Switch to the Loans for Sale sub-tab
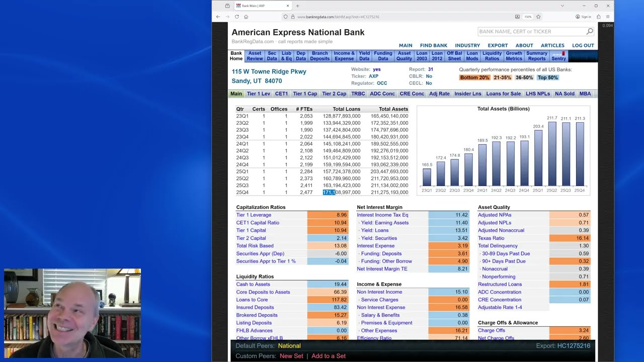644x362 pixels. 504,94
